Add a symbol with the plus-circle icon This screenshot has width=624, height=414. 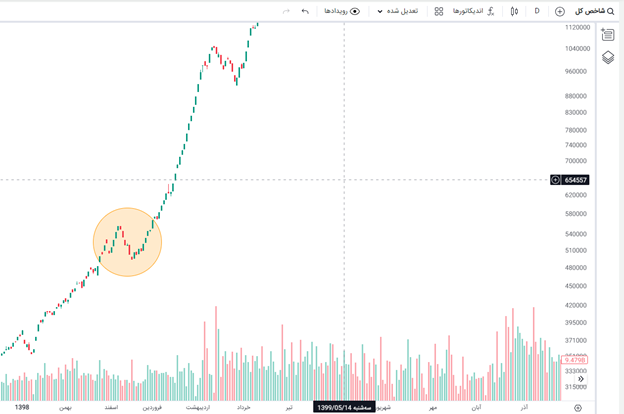(x=560, y=11)
